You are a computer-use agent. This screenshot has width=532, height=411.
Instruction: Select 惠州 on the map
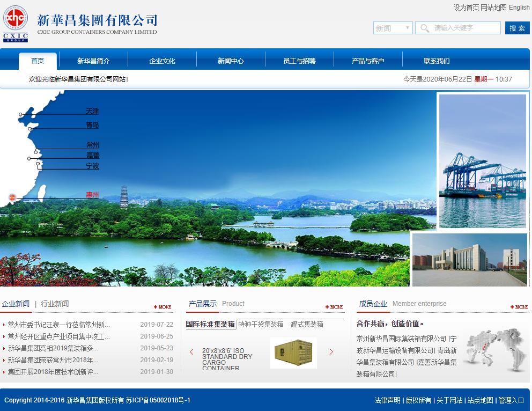[92, 195]
